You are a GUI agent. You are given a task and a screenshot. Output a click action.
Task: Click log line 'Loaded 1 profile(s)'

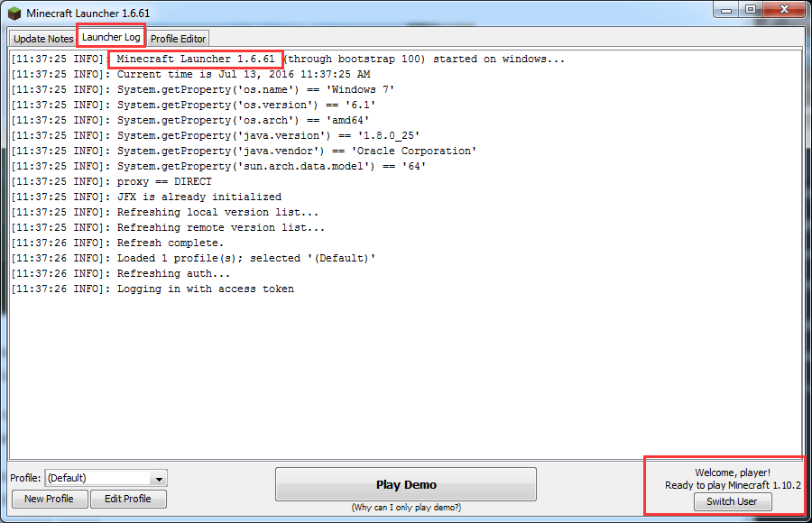pos(194,259)
